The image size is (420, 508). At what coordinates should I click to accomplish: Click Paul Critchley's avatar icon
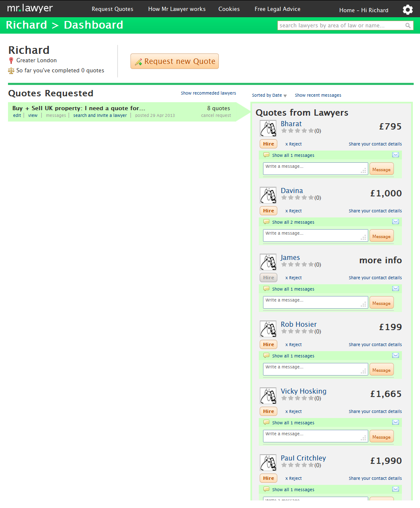[268, 463]
